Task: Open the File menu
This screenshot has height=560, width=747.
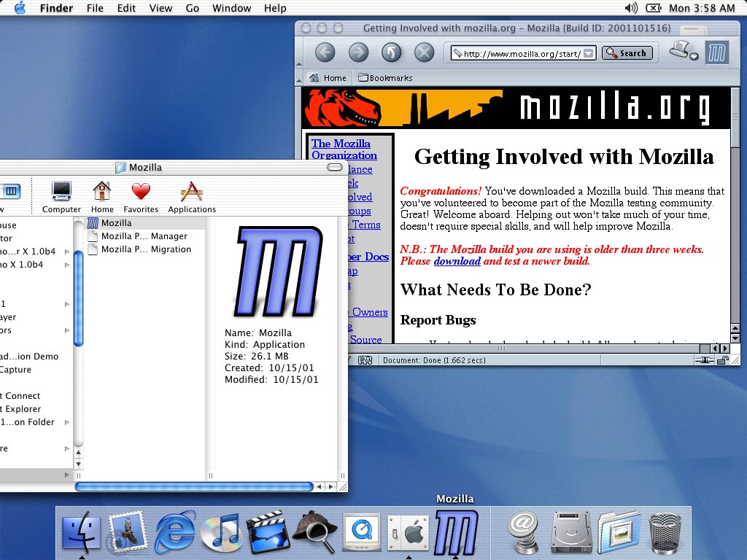Action: [95, 8]
